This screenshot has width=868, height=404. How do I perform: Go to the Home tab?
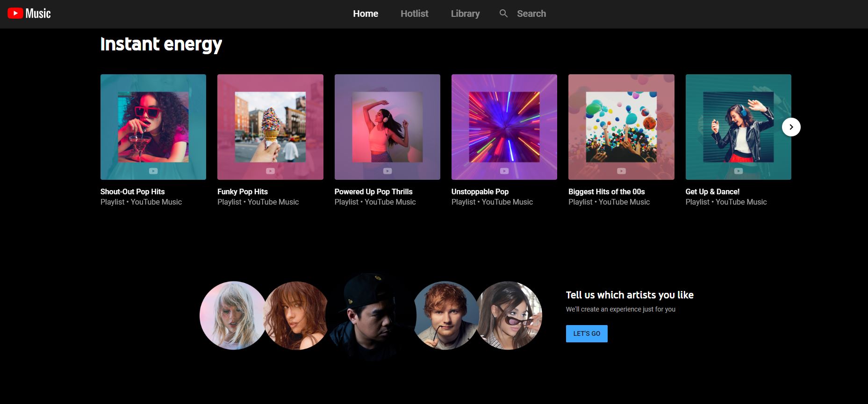(366, 14)
